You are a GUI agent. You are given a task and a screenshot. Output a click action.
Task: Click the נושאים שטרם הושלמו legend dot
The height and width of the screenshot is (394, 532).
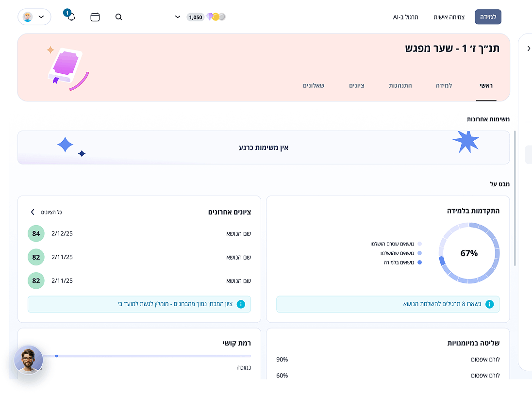click(x=420, y=244)
